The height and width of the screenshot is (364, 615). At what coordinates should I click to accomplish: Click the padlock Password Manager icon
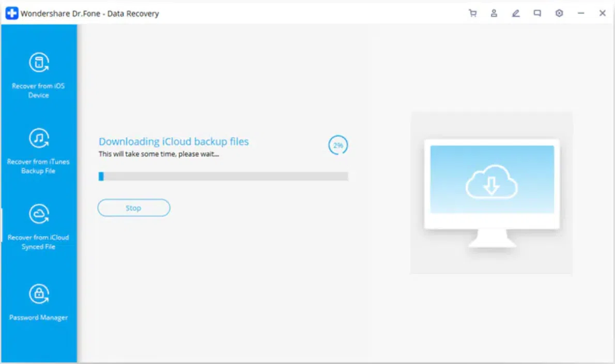click(39, 294)
